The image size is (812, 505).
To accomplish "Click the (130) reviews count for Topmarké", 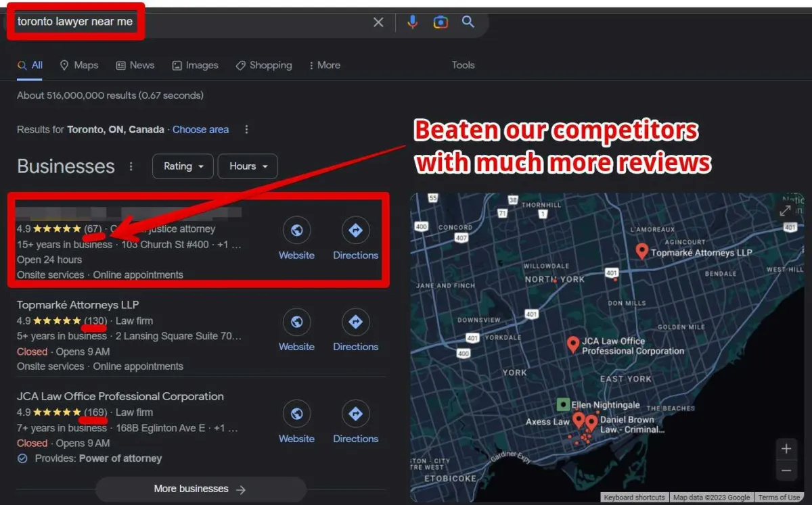I will tap(95, 321).
